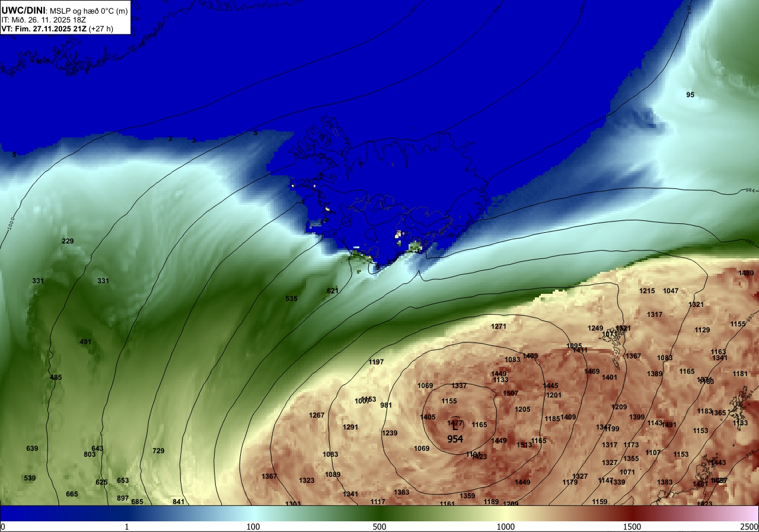Viewport: 759px width, 532px height.
Task: Click the value 1389 on the map
Action: tap(655, 374)
